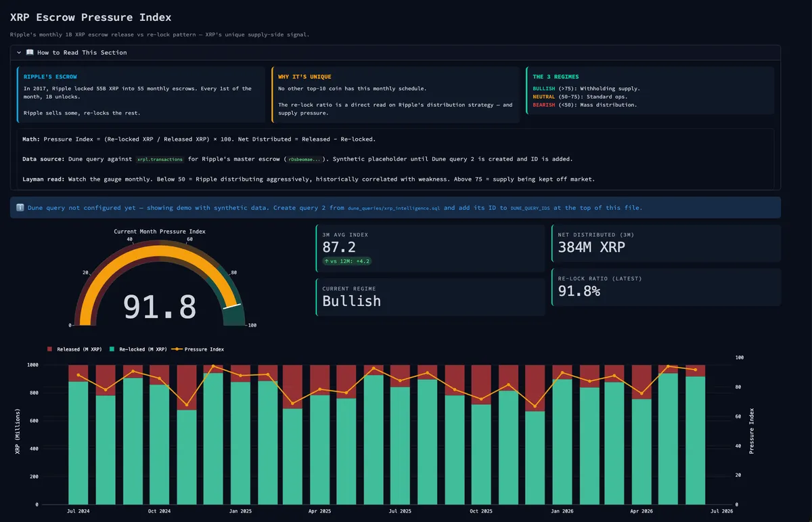Viewport: 812px width, 522px height.
Task: Click the 384M XRP net distributed value
Action: tap(591, 247)
